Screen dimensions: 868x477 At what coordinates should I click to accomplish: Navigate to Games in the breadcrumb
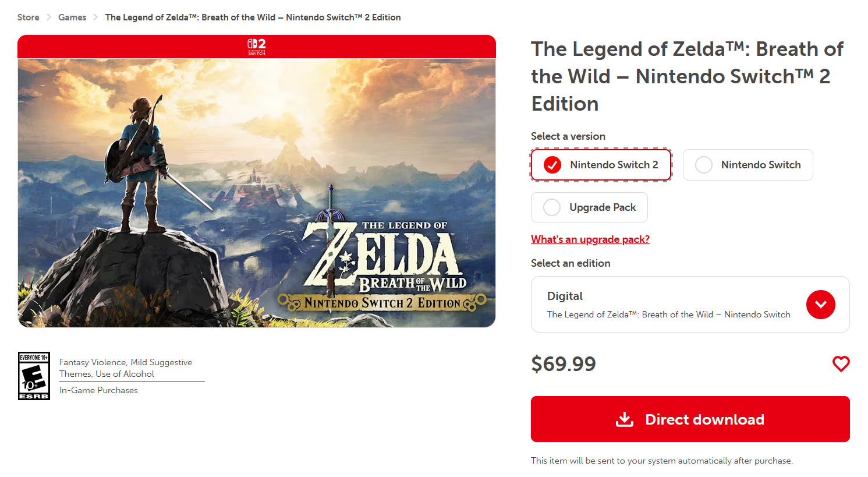click(x=72, y=17)
